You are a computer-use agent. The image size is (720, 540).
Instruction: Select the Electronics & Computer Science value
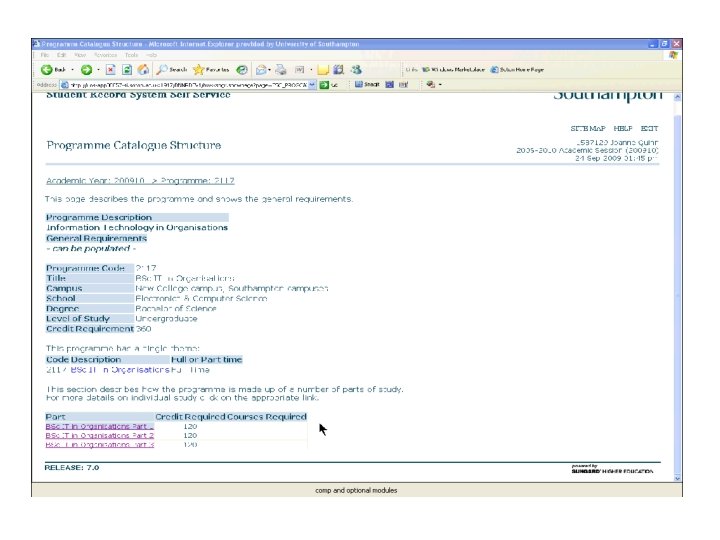(x=201, y=298)
